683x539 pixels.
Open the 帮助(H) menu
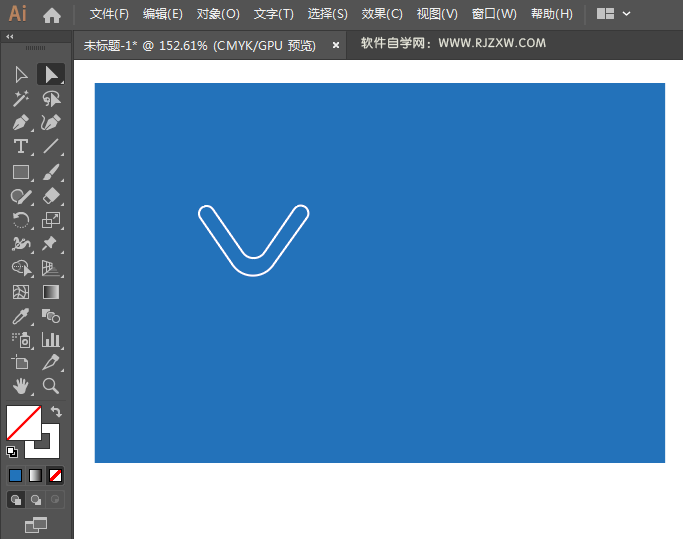[551, 14]
